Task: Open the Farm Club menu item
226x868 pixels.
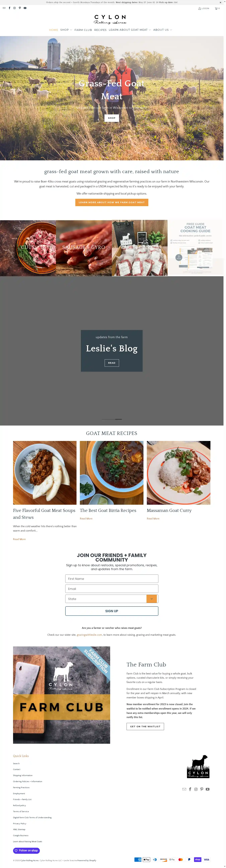Action: click(x=83, y=30)
